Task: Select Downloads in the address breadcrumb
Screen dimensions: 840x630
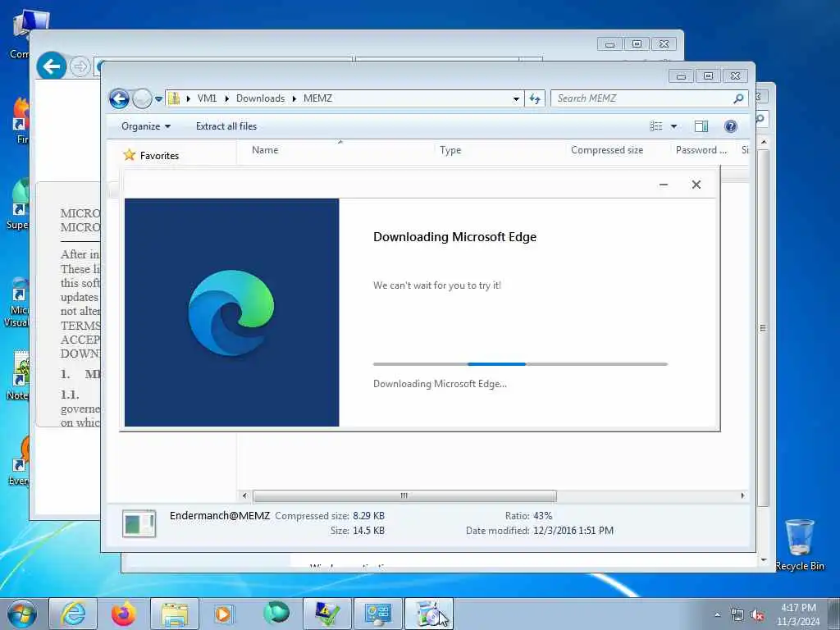Action: coord(260,98)
